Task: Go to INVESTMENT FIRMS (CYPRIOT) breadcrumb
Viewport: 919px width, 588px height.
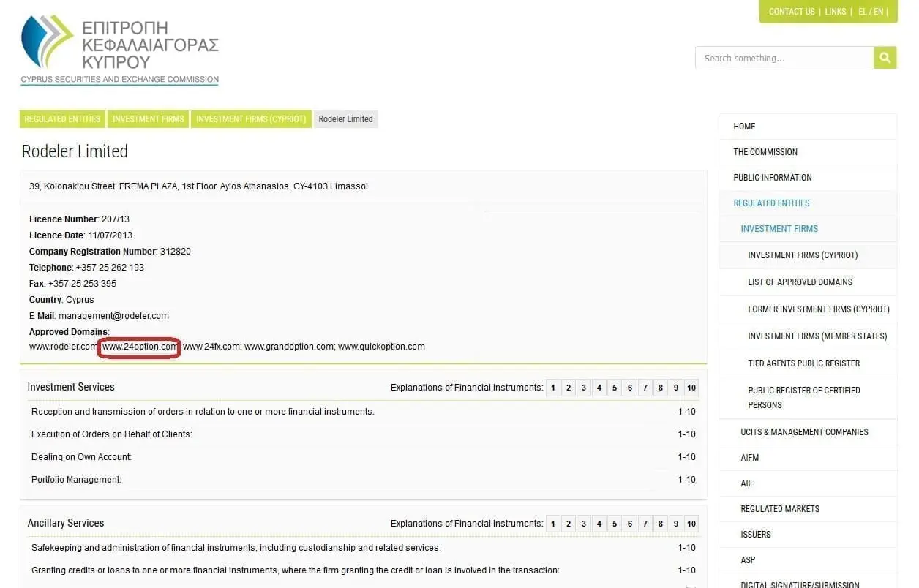Action: [251, 119]
